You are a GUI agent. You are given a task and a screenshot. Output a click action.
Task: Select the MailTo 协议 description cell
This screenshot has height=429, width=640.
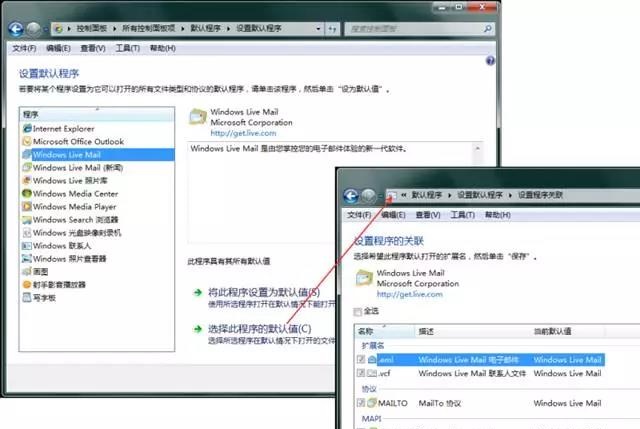pos(440,403)
